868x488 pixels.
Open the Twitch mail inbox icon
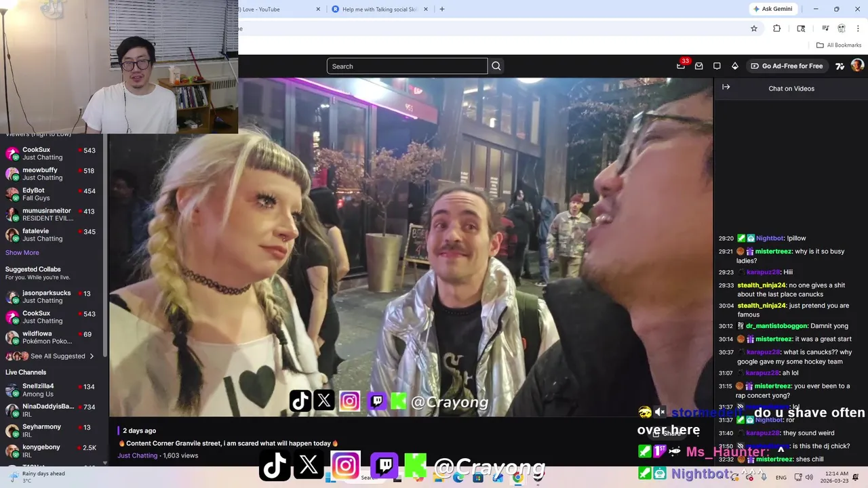pyautogui.click(x=698, y=66)
